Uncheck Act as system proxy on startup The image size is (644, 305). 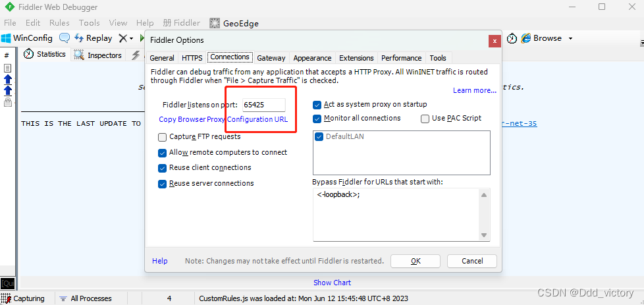pos(317,105)
